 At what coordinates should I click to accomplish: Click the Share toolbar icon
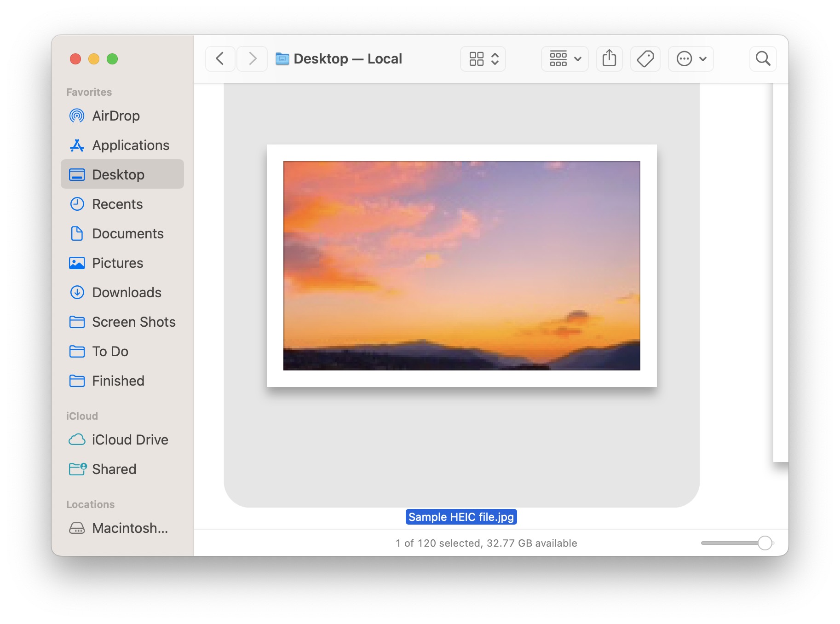point(609,59)
